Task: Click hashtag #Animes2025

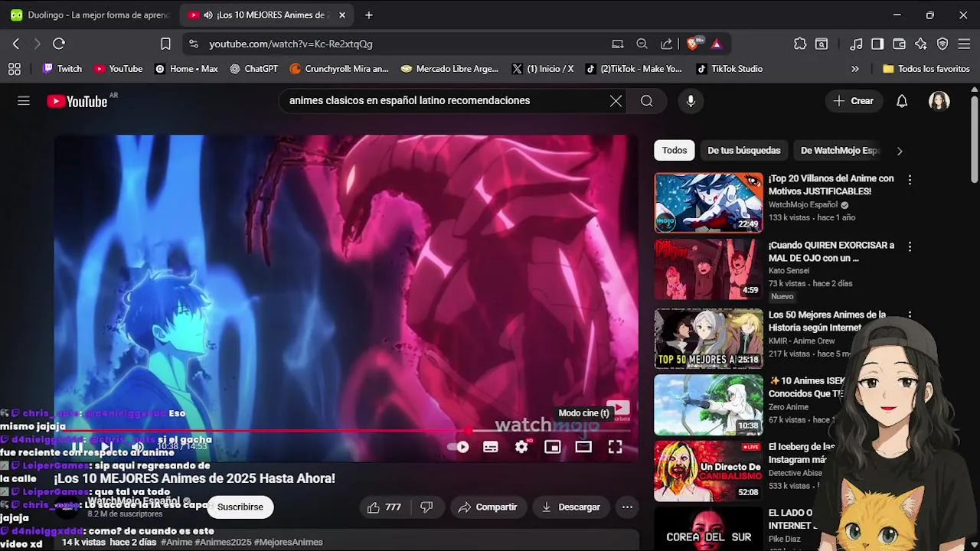Action: pyautogui.click(x=223, y=543)
